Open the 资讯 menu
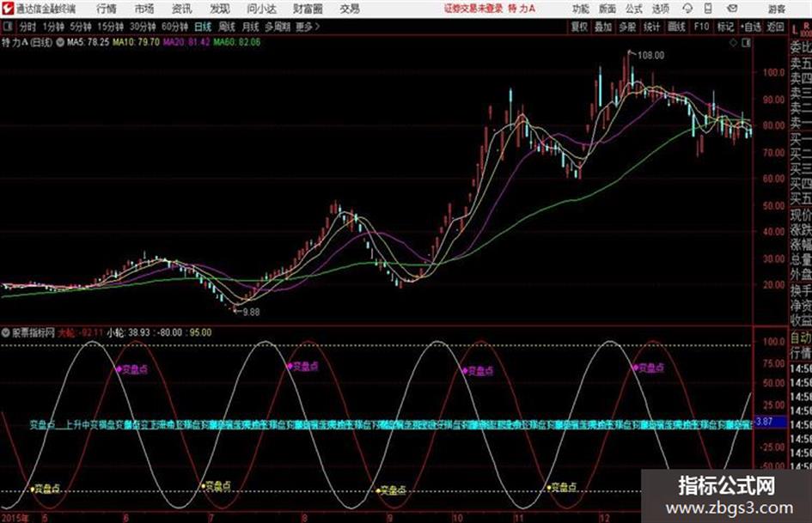The image size is (812, 523). (182, 9)
